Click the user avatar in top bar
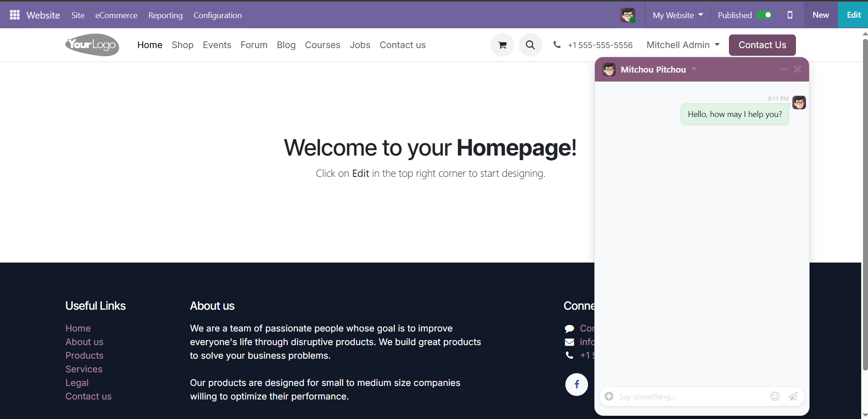Image resolution: width=868 pixels, height=419 pixels. point(627,15)
